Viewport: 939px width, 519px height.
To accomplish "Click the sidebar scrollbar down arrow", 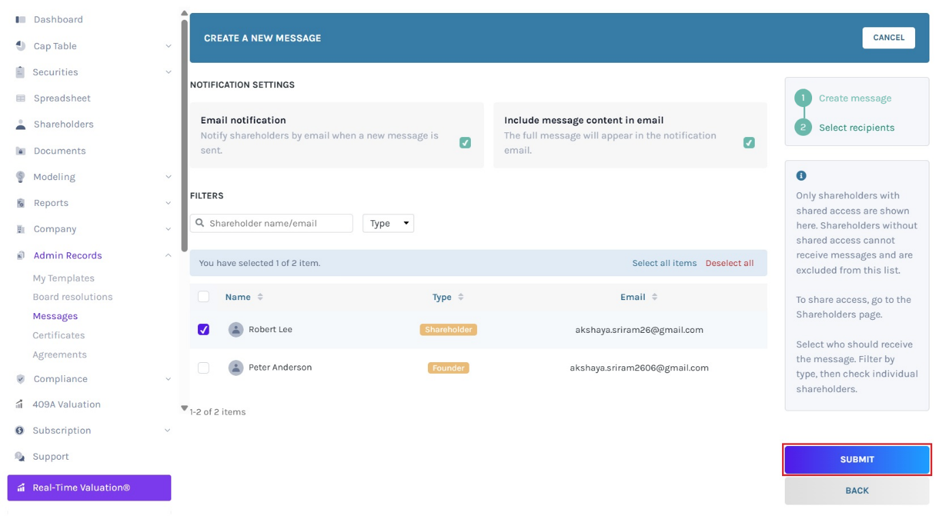I will (x=184, y=408).
